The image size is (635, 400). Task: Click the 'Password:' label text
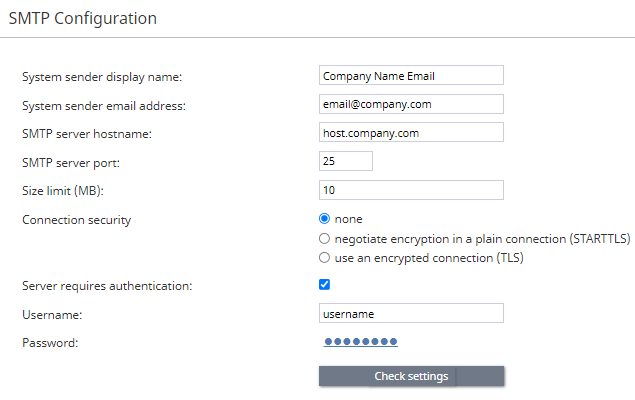click(50, 343)
